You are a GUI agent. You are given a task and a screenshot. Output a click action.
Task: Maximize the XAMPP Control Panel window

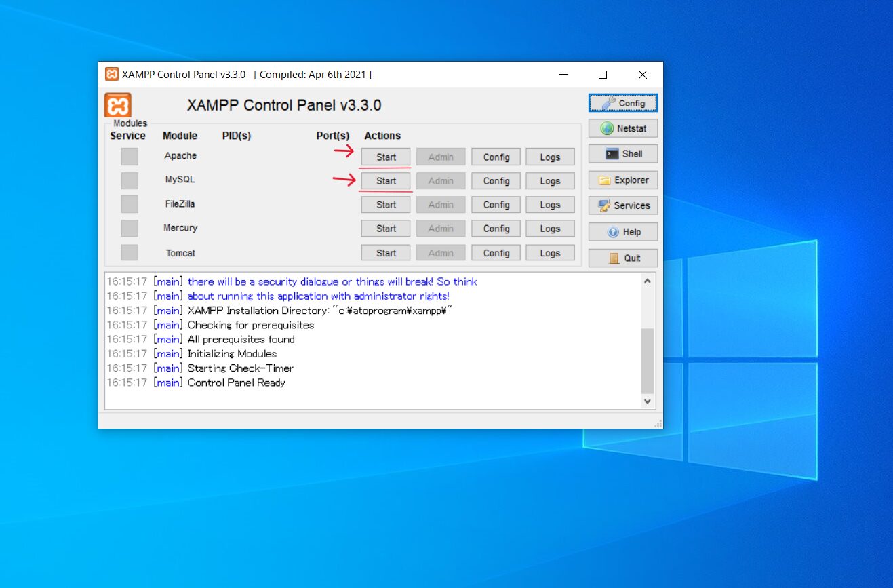click(603, 75)
